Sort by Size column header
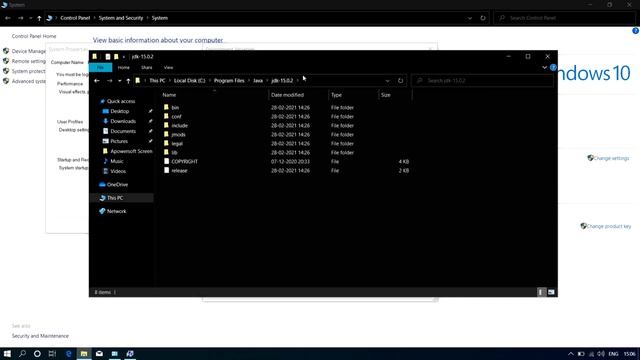 (x=386, y=95)
